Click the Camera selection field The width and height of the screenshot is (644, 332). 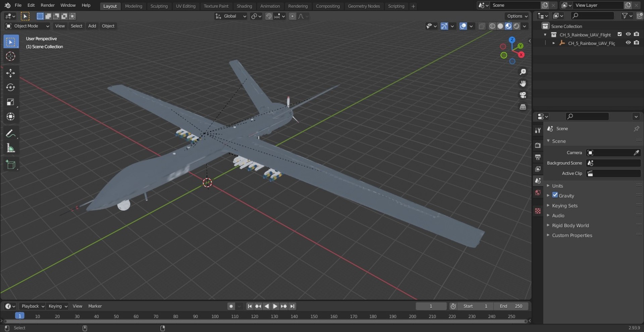coord(613,153)
